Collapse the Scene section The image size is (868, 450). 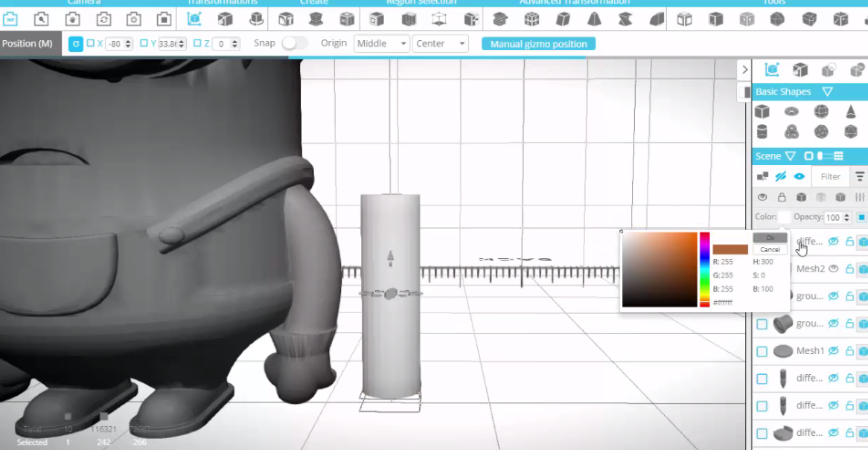point(791,156)
